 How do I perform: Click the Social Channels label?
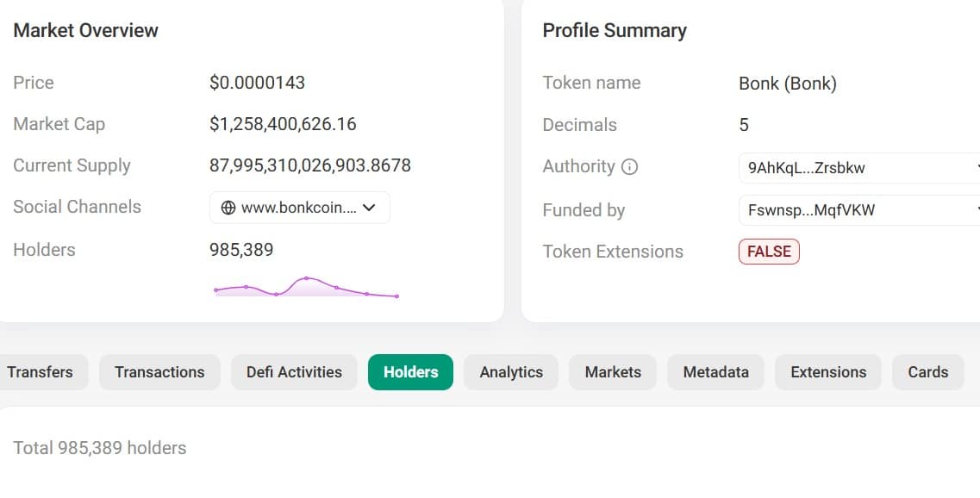pos(77,207)
